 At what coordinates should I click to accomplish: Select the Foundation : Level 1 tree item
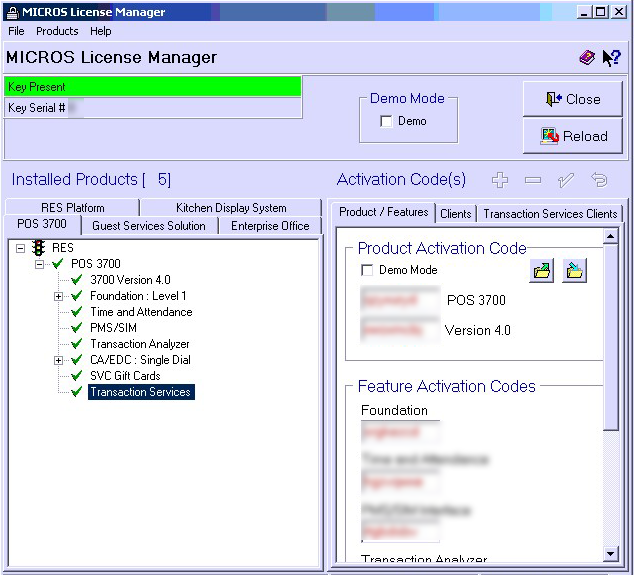point(138,296)
